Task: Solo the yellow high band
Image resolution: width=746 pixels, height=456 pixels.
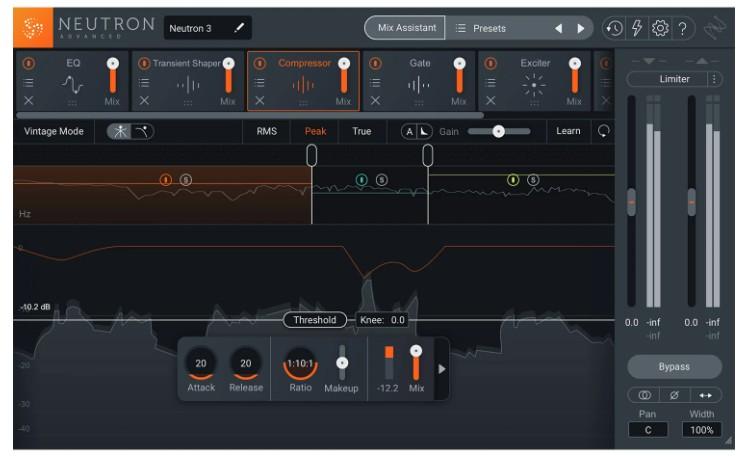Action: 533,179
